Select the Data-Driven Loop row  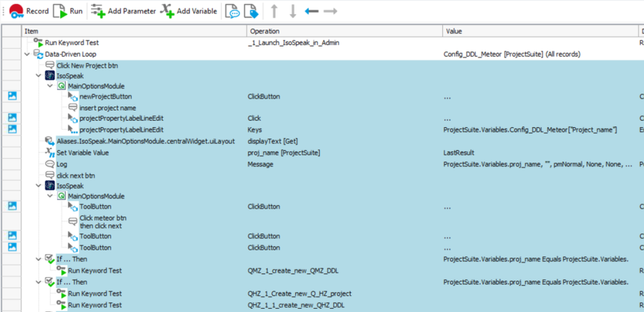71,54
